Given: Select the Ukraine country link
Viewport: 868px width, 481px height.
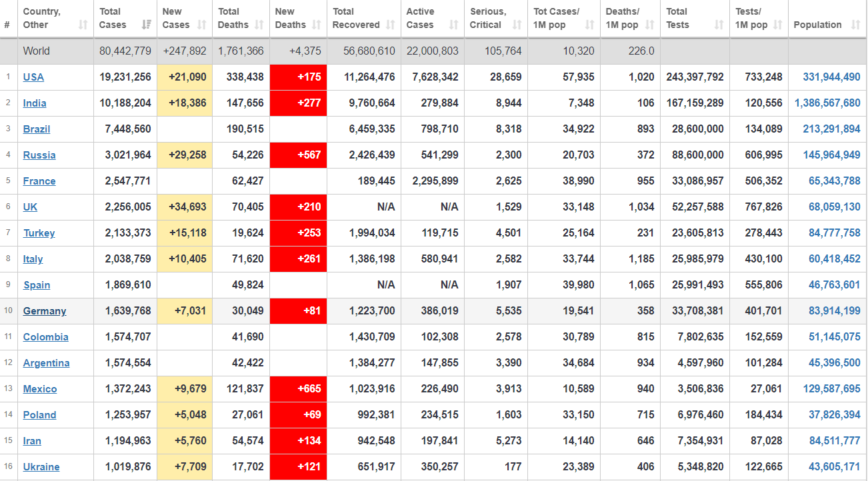Looking at the screenshot, I should click(x=41, y=467).
